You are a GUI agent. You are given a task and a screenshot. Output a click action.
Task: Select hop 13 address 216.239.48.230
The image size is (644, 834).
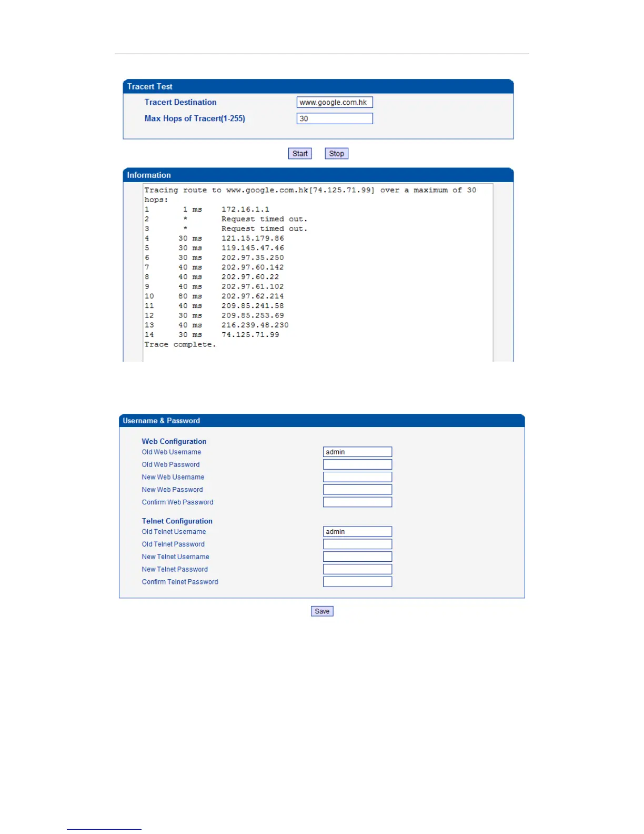255,325
